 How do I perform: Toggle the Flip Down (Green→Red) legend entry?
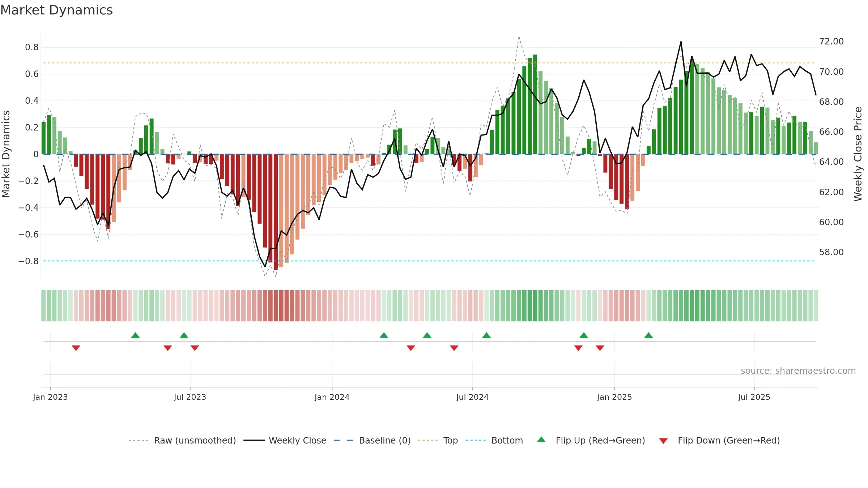[x=719, y=440]
